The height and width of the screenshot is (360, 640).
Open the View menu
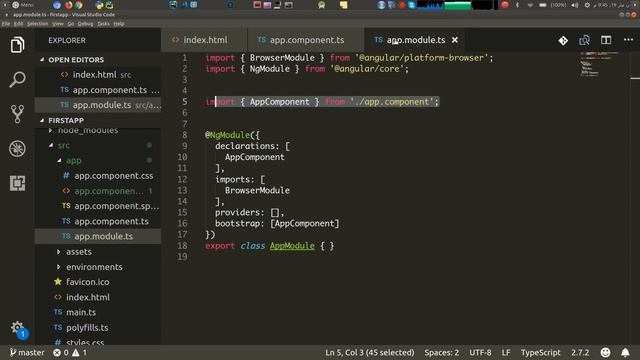[x=58, y=24]
